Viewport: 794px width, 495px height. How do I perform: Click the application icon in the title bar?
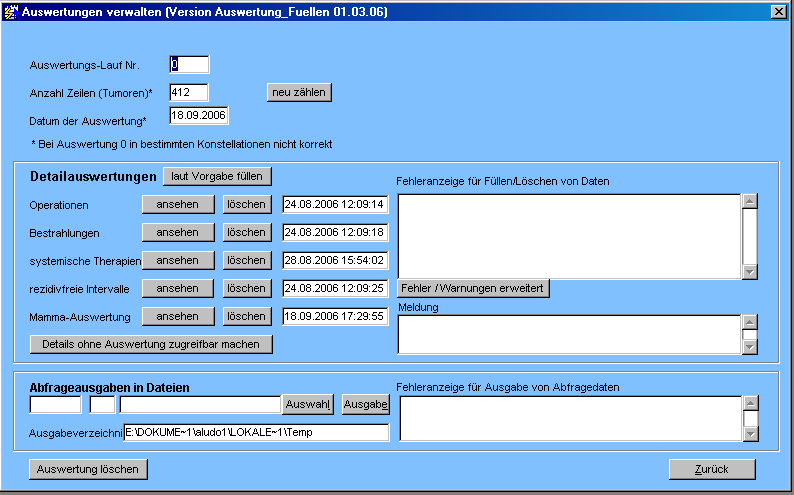tap(11, 12)
